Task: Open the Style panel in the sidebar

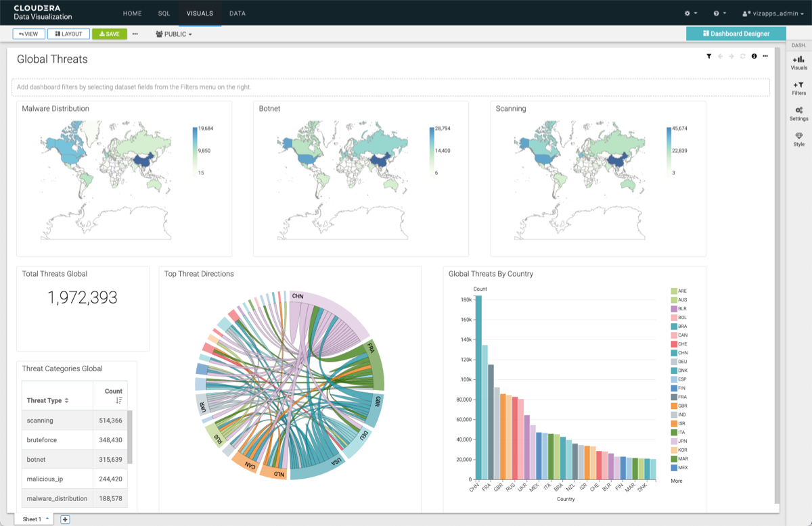Action: 798,139
